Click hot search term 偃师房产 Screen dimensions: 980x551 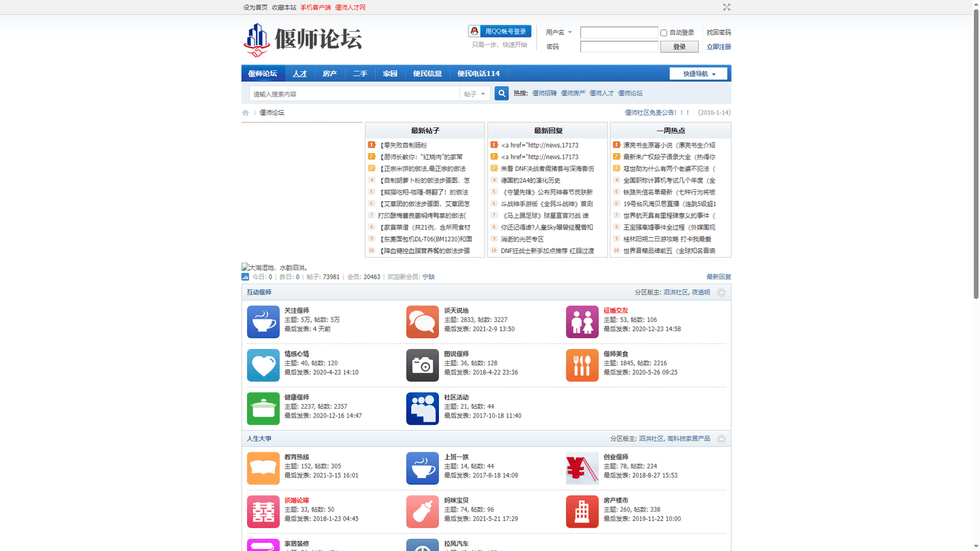pyautogui.click(x=573, y=93)
